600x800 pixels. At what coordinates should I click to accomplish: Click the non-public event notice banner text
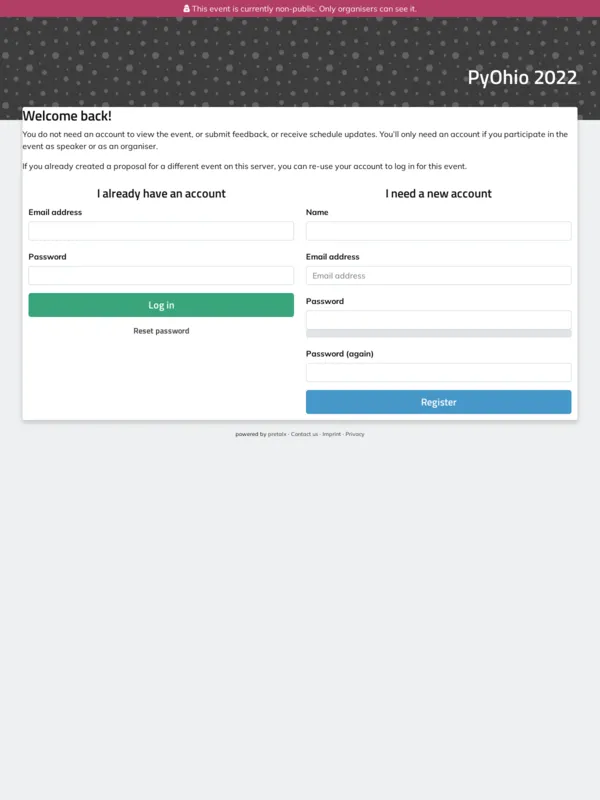point(304,8)
